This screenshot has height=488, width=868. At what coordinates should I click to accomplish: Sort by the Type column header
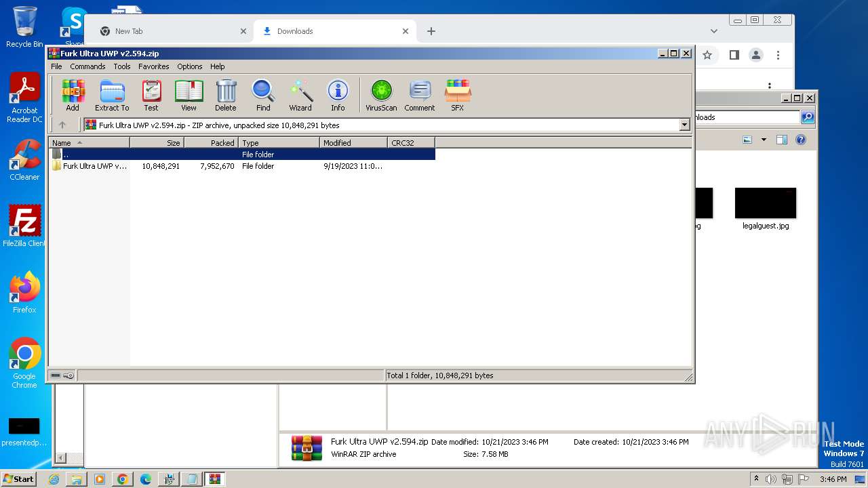click(x=279, y=143)
